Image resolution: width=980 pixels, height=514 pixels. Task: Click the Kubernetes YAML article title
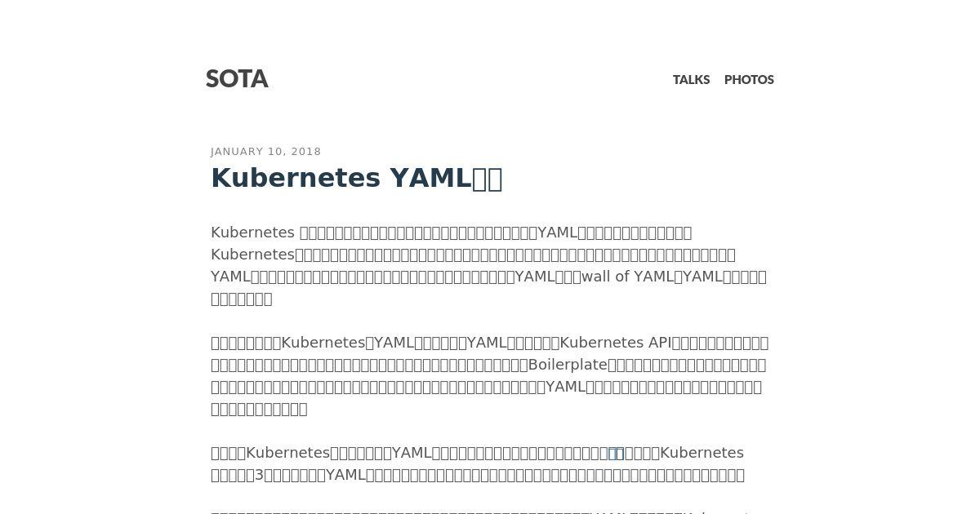pyautogui.click(x=357, y=178)
